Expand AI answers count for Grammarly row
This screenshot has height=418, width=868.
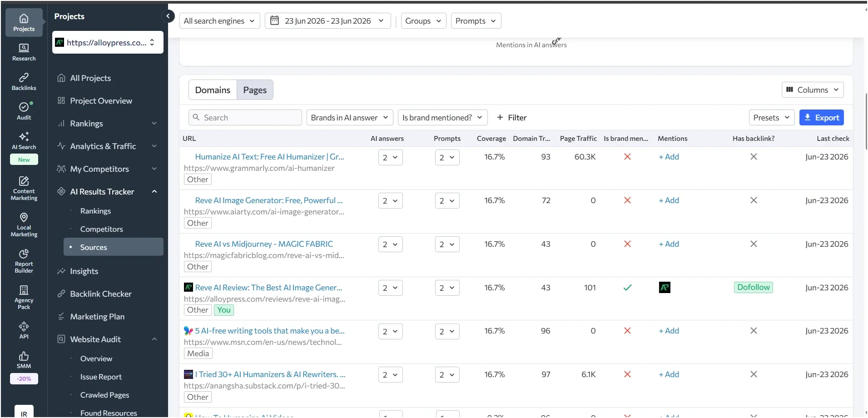(x=390, y=157)
